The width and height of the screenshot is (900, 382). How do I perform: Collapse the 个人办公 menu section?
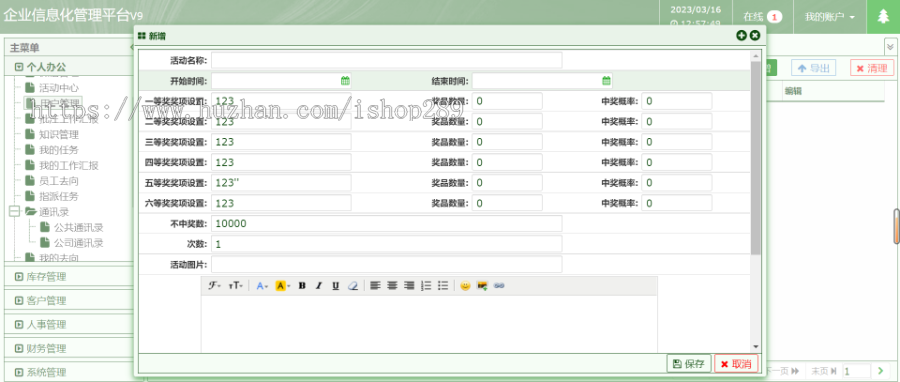(x=69, y=67)
